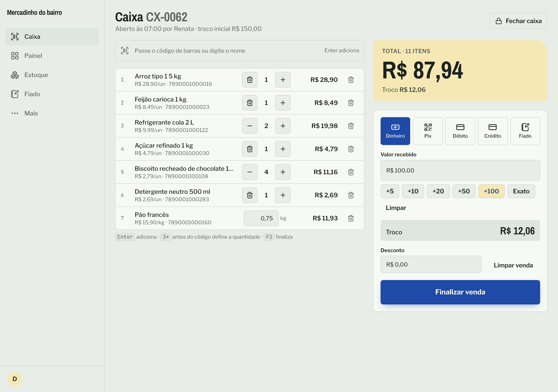The width and height of the screenshot is (558, 392).
Task: Remove Arroz tipo 1 row via trash icon
Action: (x=351, y=80)
